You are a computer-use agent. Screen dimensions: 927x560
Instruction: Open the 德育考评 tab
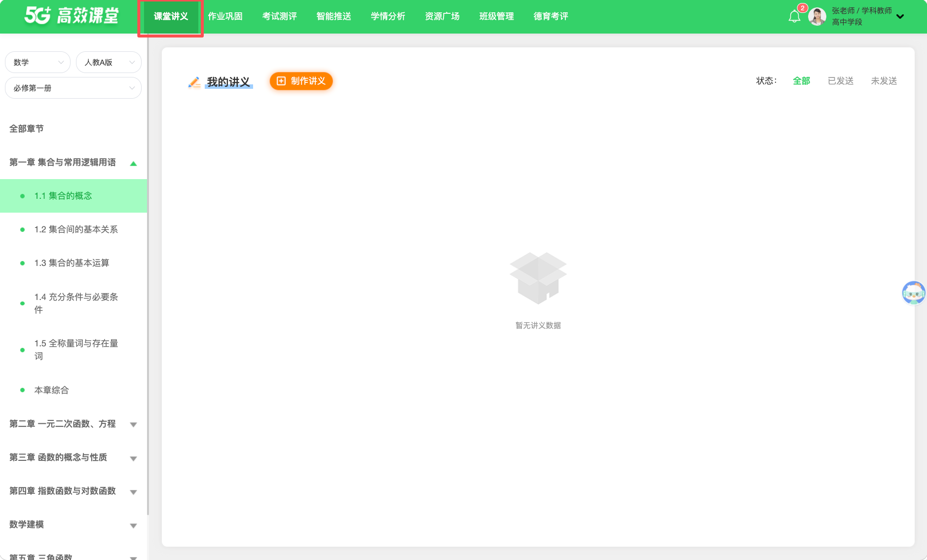pos(551,17)
